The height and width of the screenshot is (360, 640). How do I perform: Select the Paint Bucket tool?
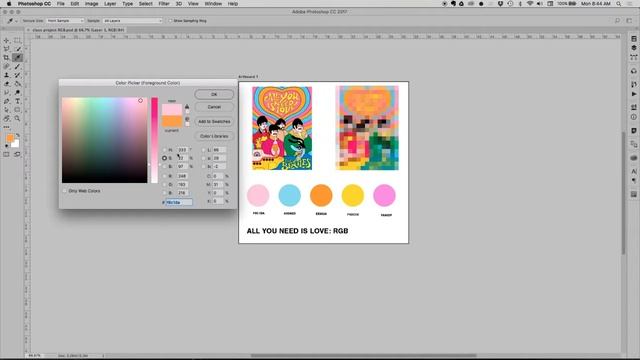click(x=17, y=84)
